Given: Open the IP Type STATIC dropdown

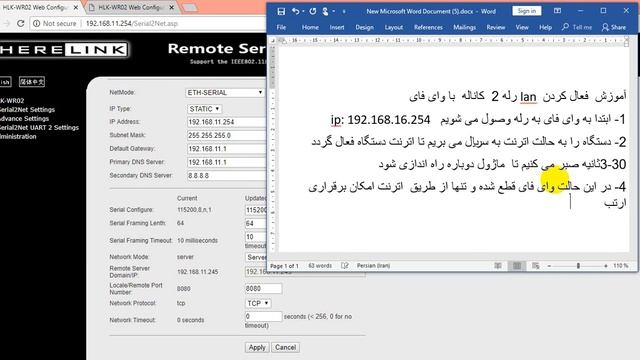Looking at the screenshot, I should point(204,109).
